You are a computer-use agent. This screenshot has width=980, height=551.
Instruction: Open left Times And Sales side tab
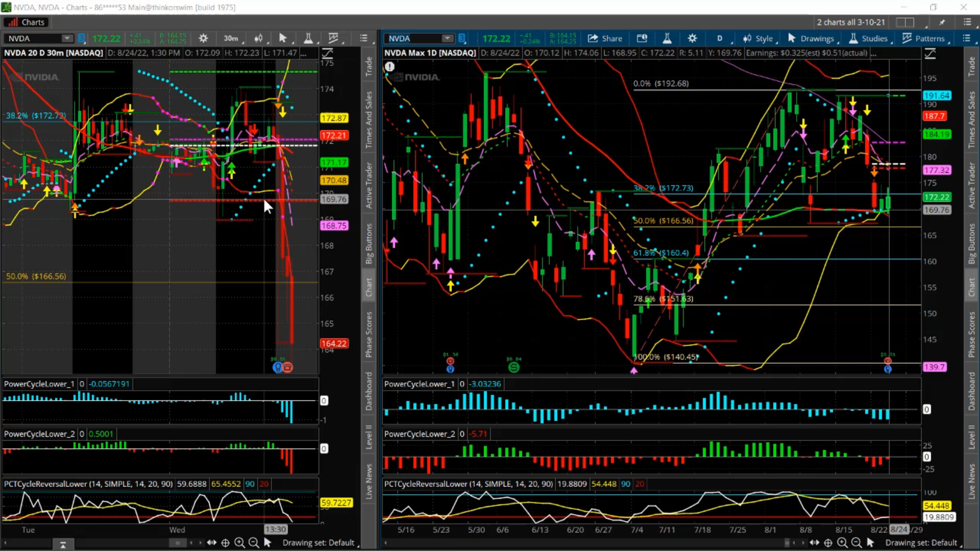point(369,120)
